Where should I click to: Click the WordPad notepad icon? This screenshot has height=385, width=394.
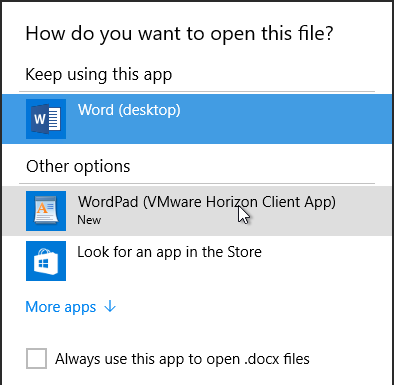click(x=46, y=211)
